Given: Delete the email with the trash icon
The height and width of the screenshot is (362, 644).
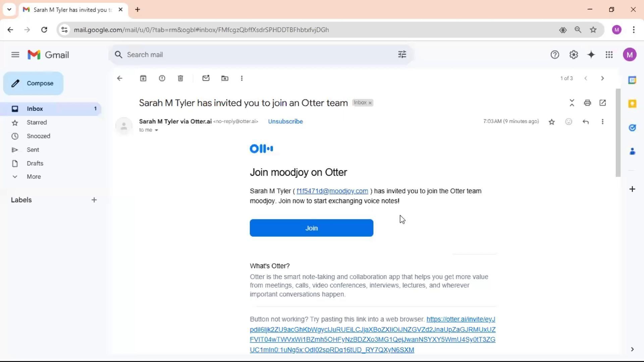Looking at the screenshot, I should click(180, 78).
